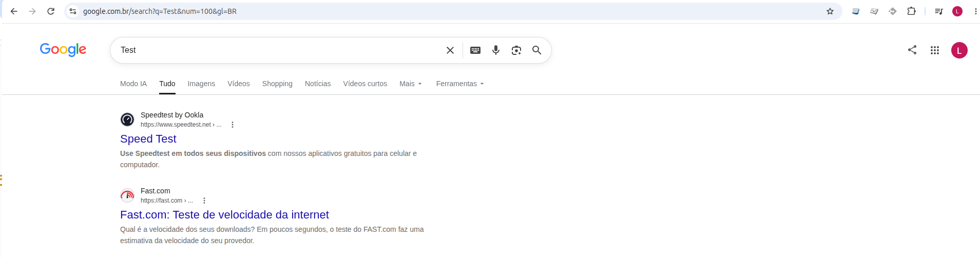
Task: Click the third extension icon before the puzzle
Action: [893, 11]
